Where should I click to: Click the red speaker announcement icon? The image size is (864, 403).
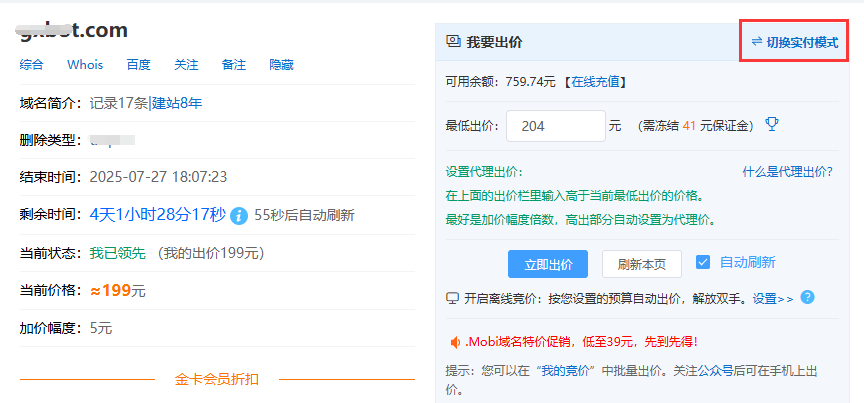pyautogui.click(x=453, y=341)
